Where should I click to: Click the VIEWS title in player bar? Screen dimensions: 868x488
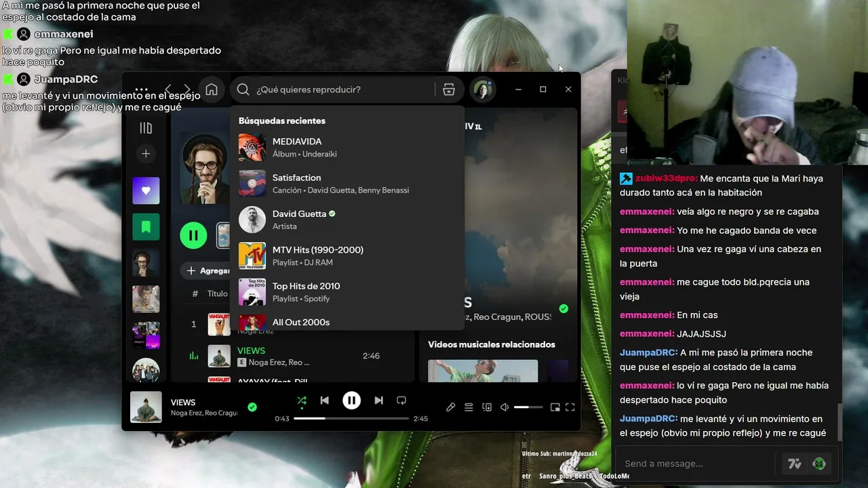183,402
